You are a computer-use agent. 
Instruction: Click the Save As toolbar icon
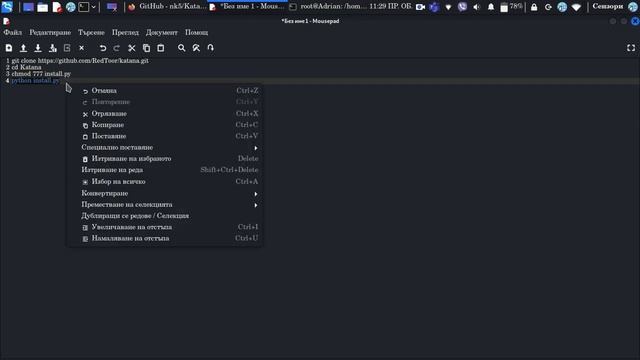coord(53,48)
